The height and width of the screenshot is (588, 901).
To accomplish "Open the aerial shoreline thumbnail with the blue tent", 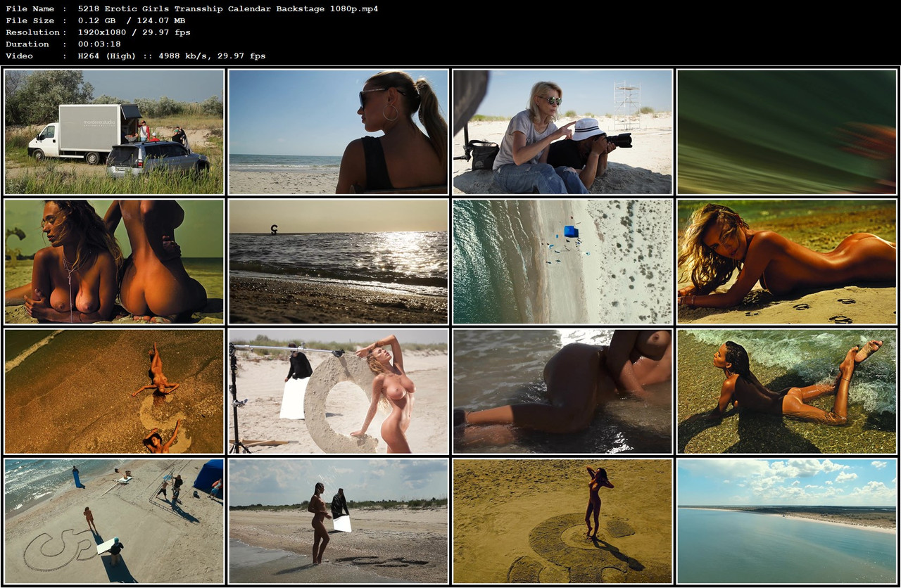I will (562, 262).
